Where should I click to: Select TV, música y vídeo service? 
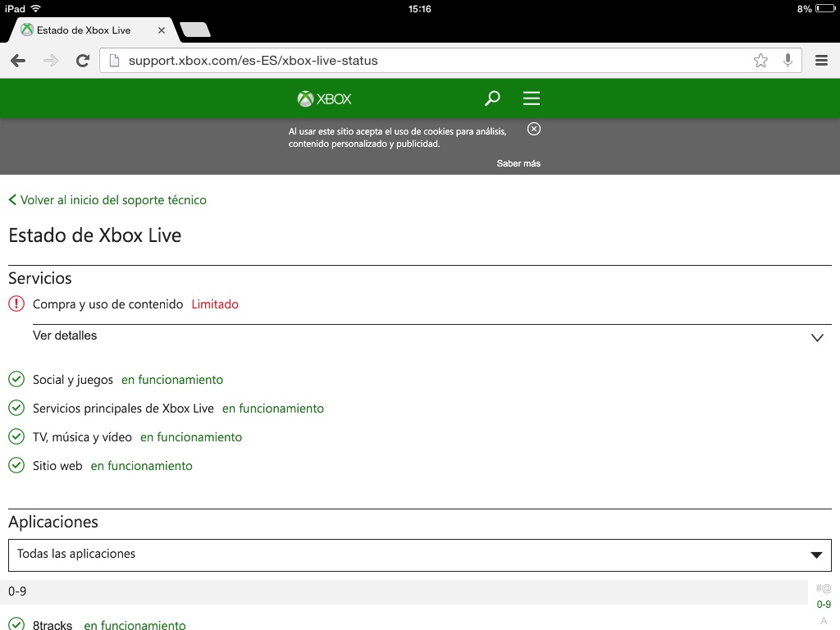82,437
